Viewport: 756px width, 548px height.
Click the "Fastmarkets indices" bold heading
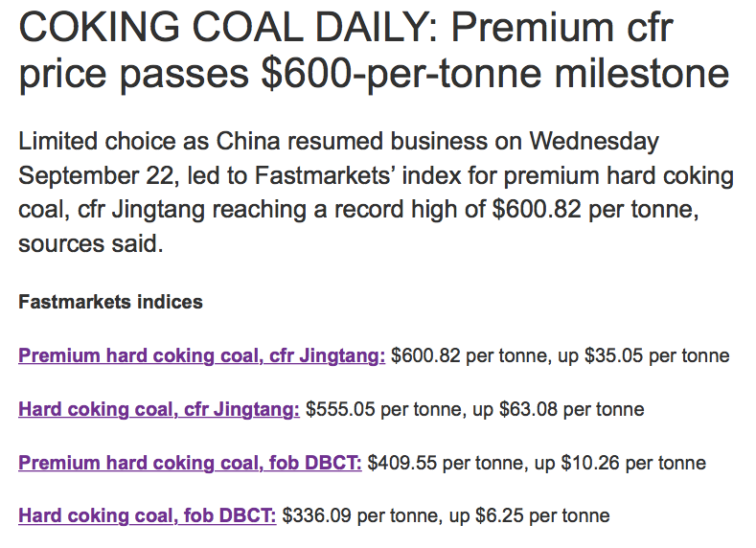click(x=110, y=302)
